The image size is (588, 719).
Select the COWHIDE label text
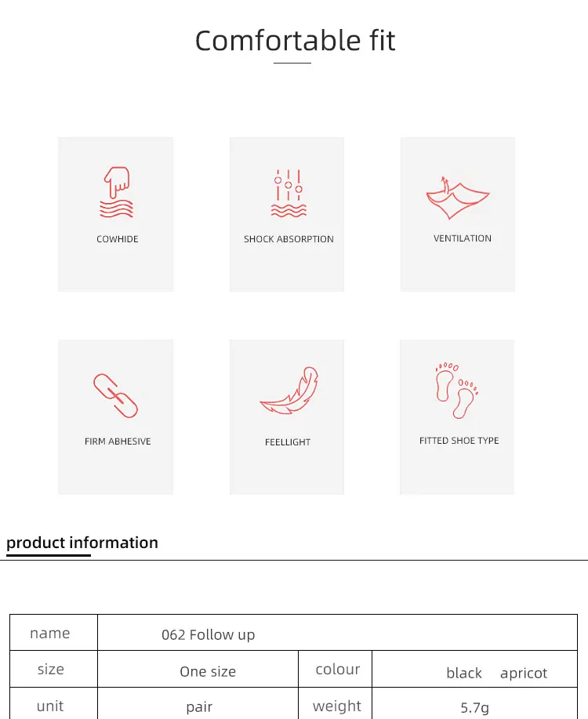pyautogui.click(x=118, y=239)
